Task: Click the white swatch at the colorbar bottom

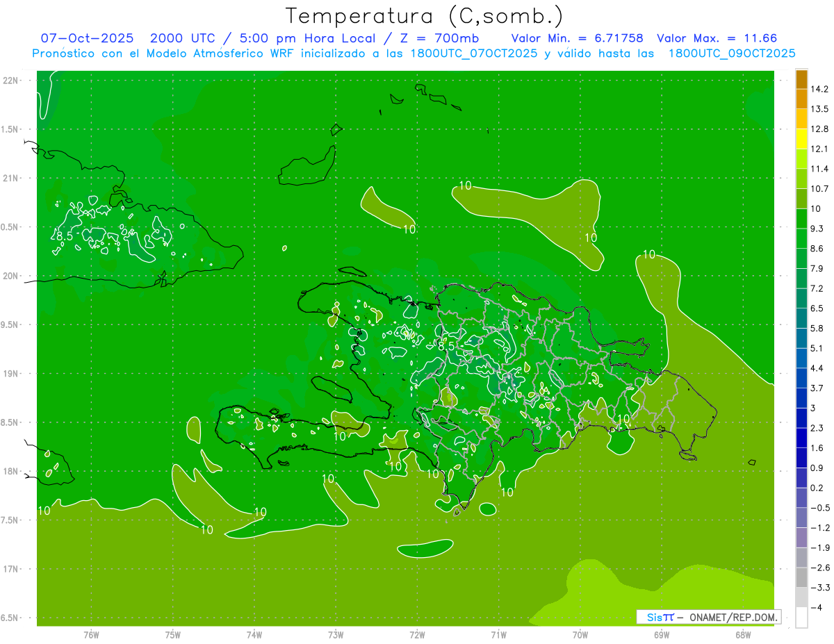Action: (x=801, y=618)
